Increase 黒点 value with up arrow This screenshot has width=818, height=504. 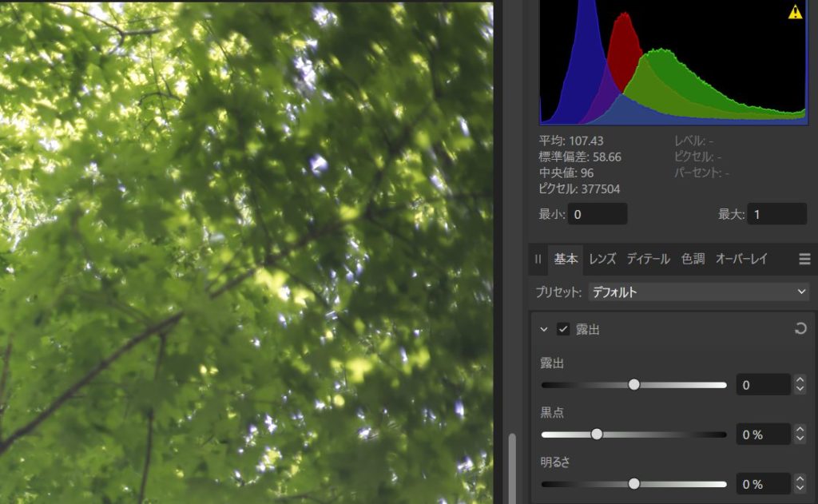[800, 430]
